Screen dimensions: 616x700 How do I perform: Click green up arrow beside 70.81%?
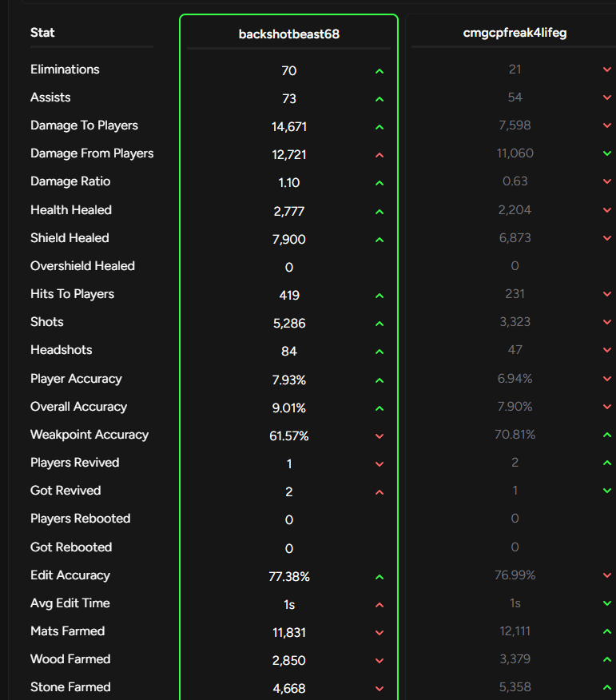607,435
